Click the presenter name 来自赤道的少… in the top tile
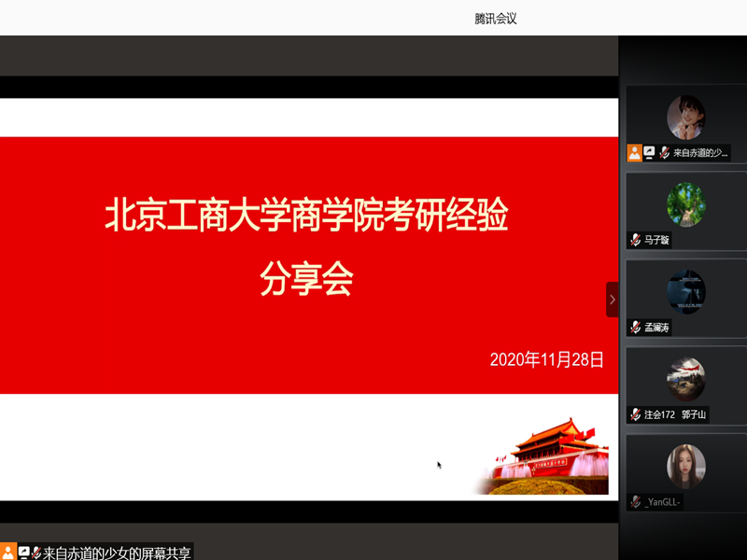 click(x=698, y=152)
